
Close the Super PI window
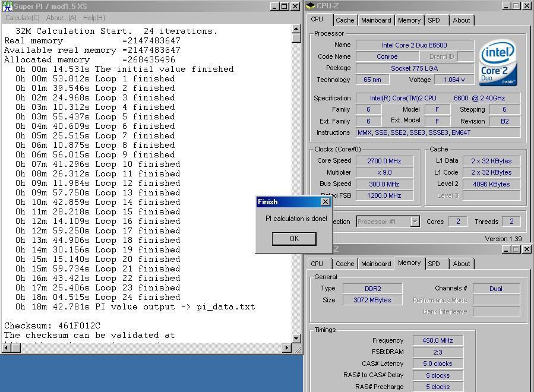[295, 6]
